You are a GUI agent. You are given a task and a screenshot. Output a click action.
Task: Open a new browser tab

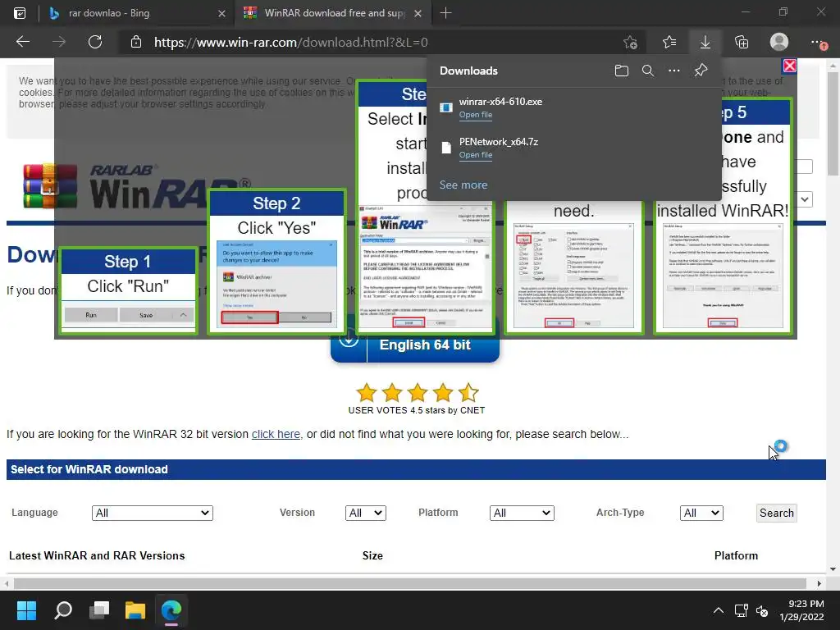coord(445,13)
